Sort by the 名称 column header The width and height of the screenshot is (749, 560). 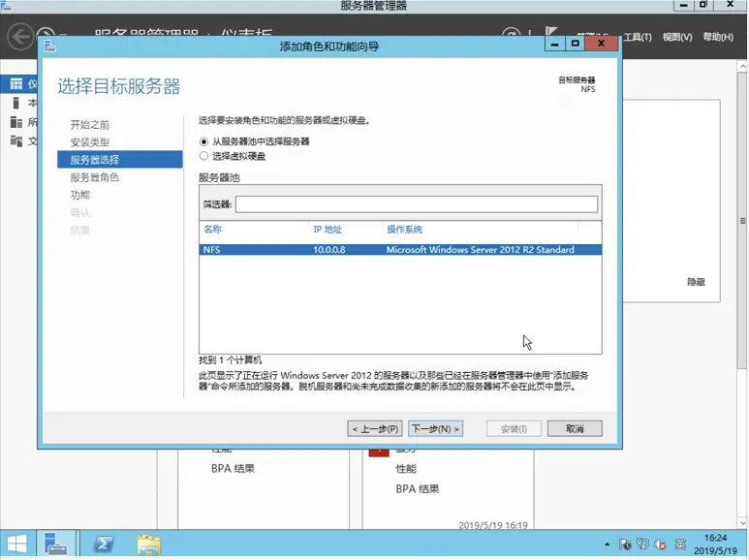pyautogui.click(x=212, y=230)
